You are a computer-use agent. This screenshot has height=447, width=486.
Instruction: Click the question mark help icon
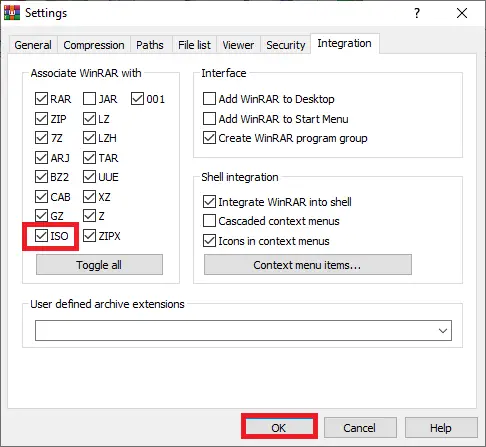point(417,13)
